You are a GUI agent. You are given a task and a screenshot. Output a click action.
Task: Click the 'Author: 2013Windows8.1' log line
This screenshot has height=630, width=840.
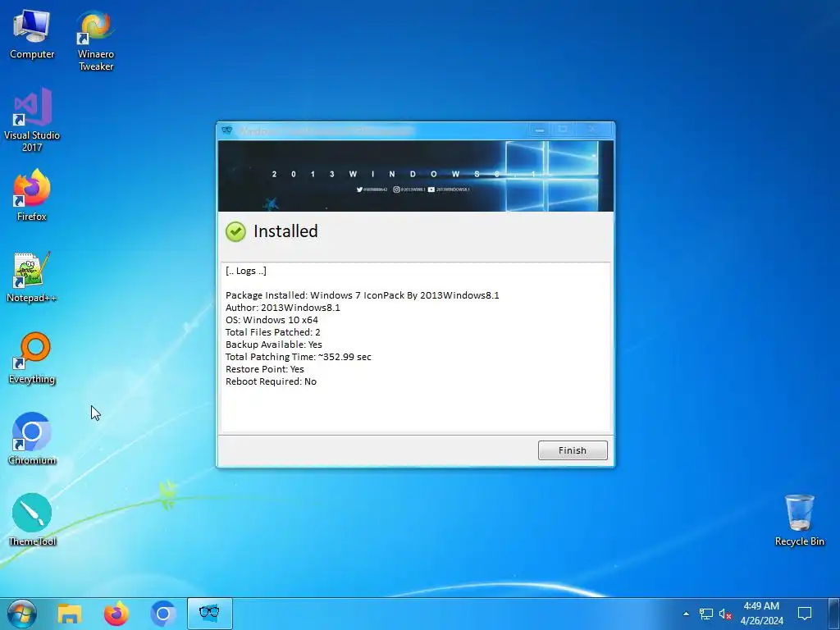click(283, 308)
